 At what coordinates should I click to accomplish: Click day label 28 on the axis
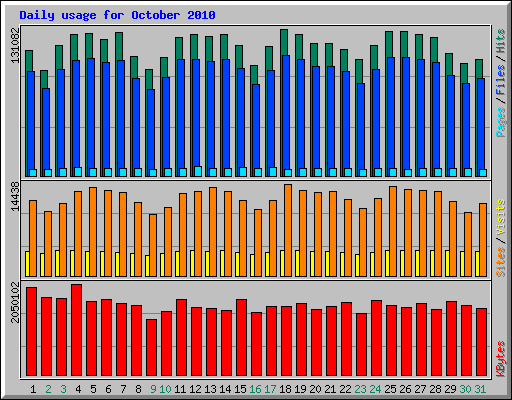tap(435, 389)
